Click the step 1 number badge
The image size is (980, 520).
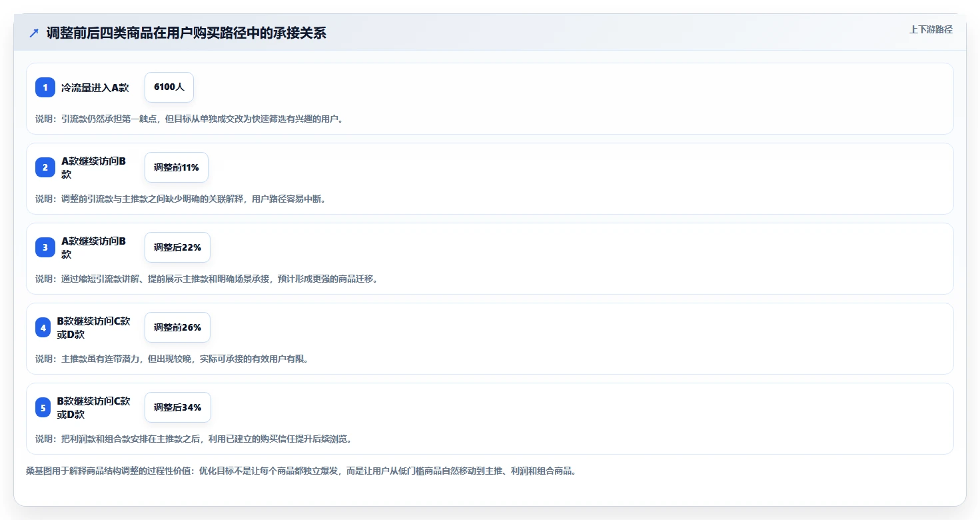[x=45, y=87]
